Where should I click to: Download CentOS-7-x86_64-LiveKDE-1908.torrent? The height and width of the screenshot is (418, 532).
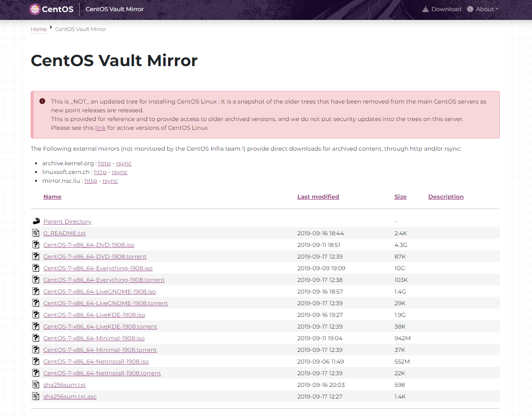click(100, 326)
